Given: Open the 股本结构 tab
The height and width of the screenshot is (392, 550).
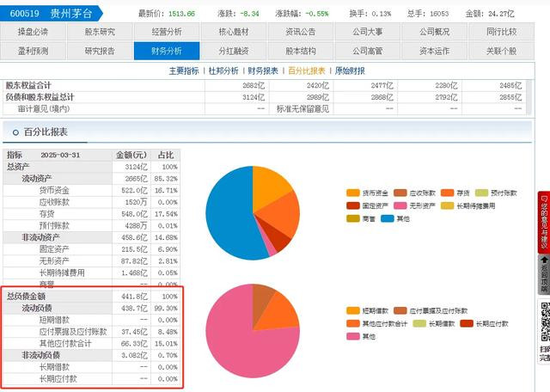Looking at the screenshot, I should click(301, 51).
